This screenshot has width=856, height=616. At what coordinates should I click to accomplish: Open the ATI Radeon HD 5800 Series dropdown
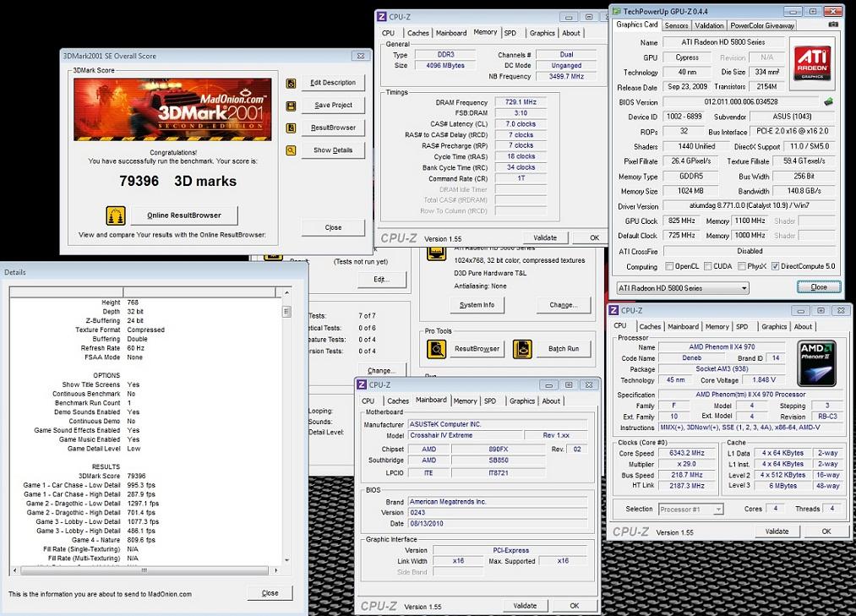coord(683,288)
